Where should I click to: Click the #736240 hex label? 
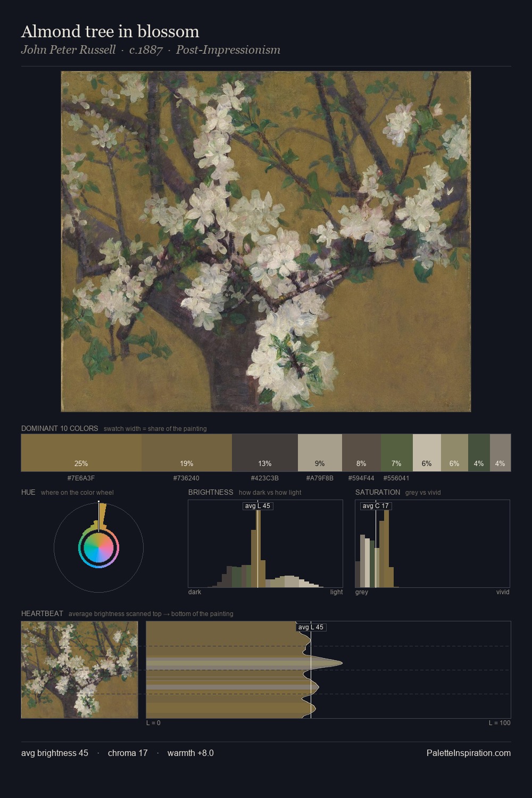tap(187, 478)
